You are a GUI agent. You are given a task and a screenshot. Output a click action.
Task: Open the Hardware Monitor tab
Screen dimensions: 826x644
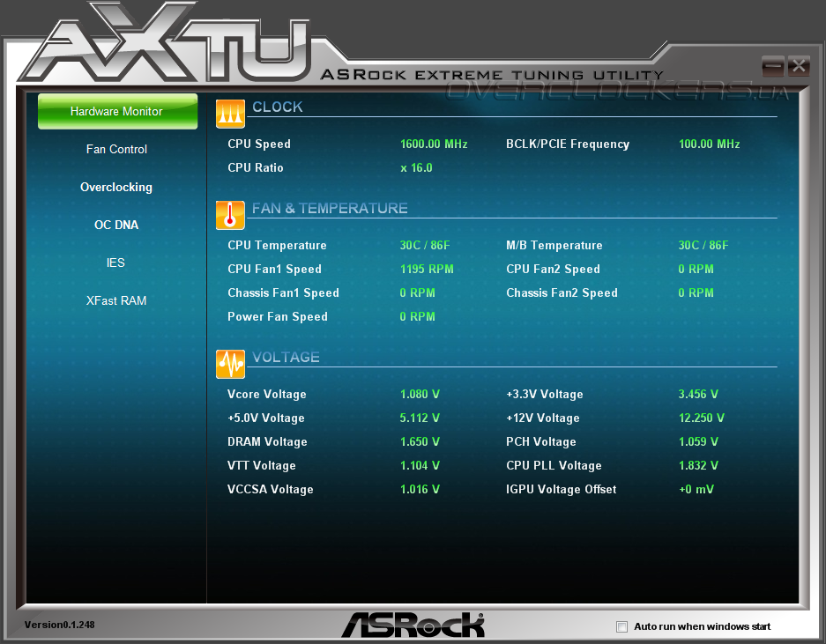117,111
